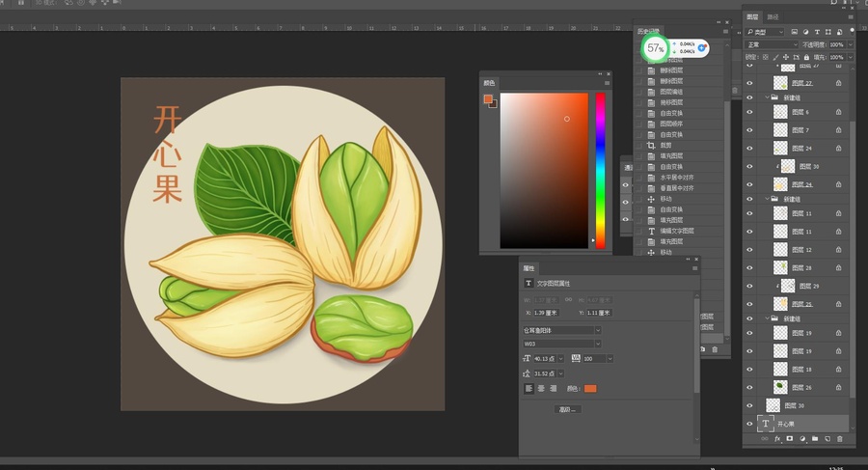Screen dimensions: 868x470
Task: Create a new group with the folder icon
Action: [x=815, y=438]
